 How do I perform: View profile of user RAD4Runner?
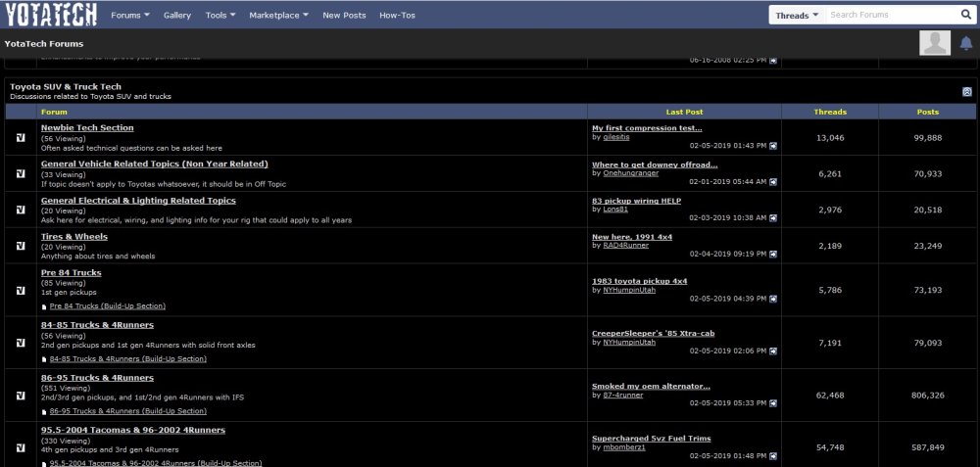625,246
